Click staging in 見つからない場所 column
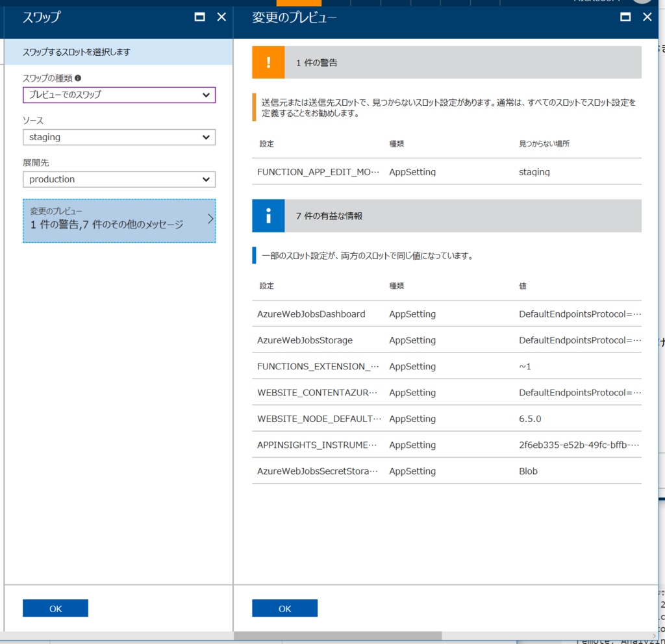The width and height of the screenshot is (665, 644). (534, 172)
